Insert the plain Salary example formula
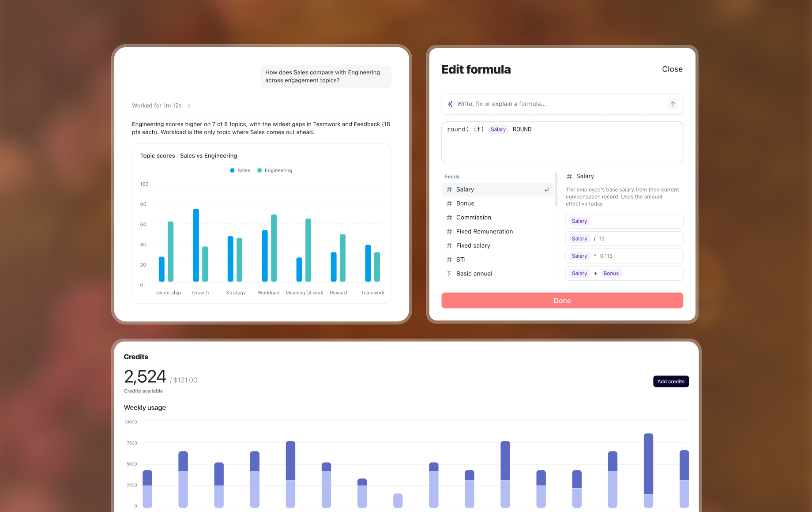812x512 pixels. 624,221
